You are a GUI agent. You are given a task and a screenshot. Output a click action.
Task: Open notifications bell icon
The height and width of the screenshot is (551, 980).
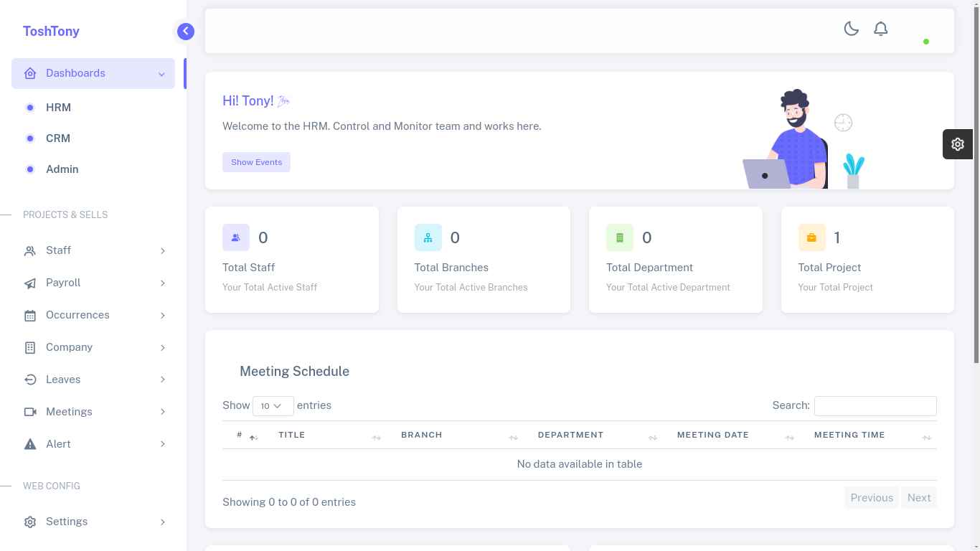coord(880,29)
